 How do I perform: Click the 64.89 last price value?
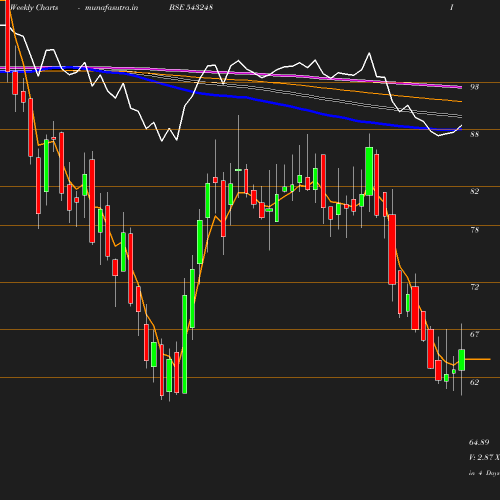point(479,442)
